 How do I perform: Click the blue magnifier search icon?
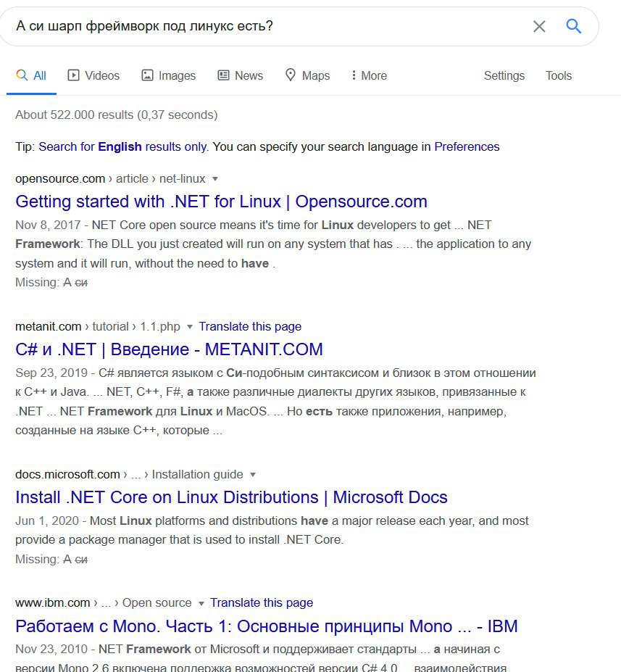(x=573, y=26)
